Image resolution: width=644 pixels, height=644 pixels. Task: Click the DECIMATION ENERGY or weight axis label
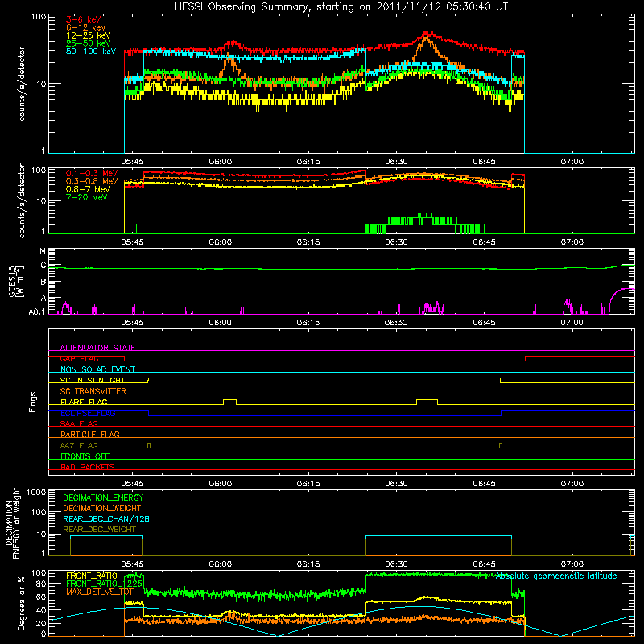12,522
